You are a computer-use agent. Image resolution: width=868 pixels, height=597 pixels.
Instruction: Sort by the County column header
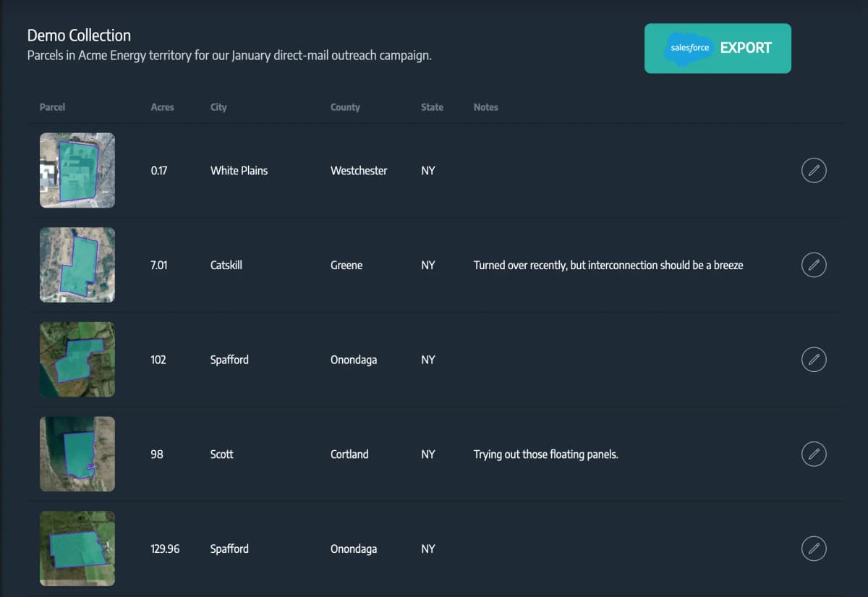(x=345, y=107)
